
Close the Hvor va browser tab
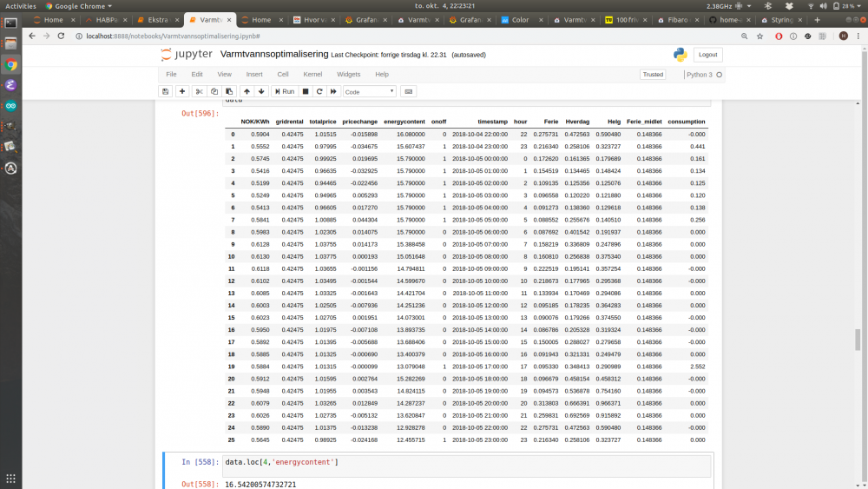pos(333,20)
